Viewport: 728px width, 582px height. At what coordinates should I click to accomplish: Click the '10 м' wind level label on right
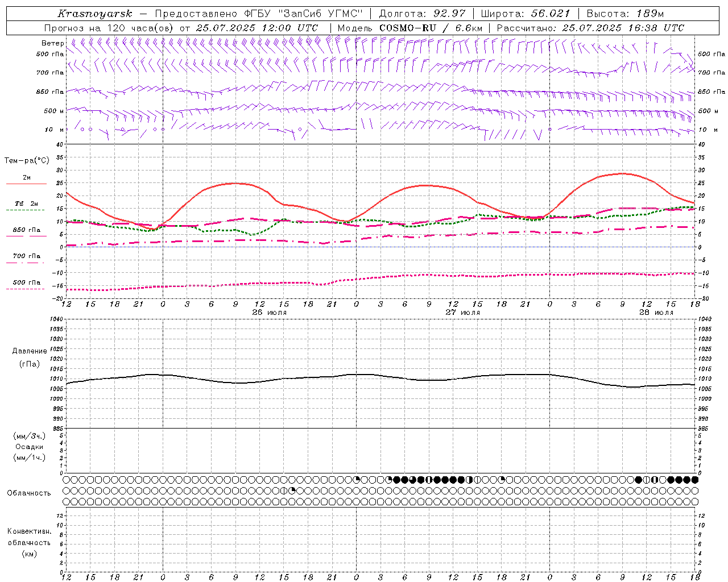coord(707,130)
